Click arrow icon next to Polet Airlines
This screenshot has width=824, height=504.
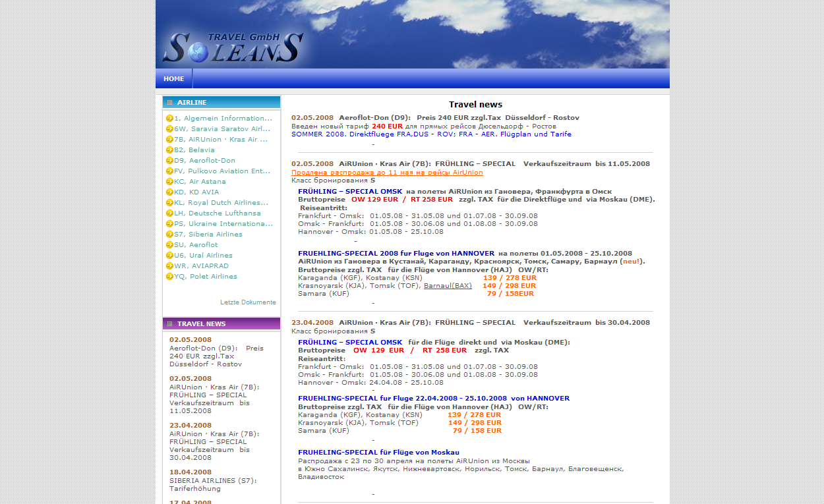point(169,277)
